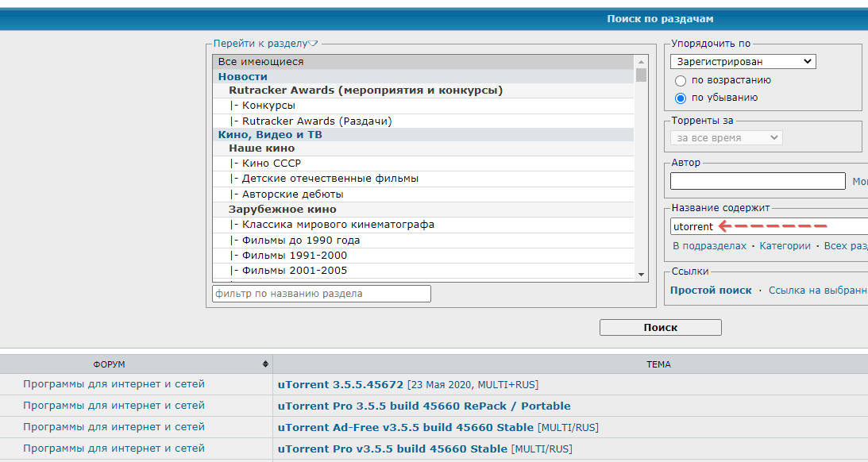This screenshot has height=462, width=868.
Task: Select the по возрастанию radio button
Action: point(681,81)
